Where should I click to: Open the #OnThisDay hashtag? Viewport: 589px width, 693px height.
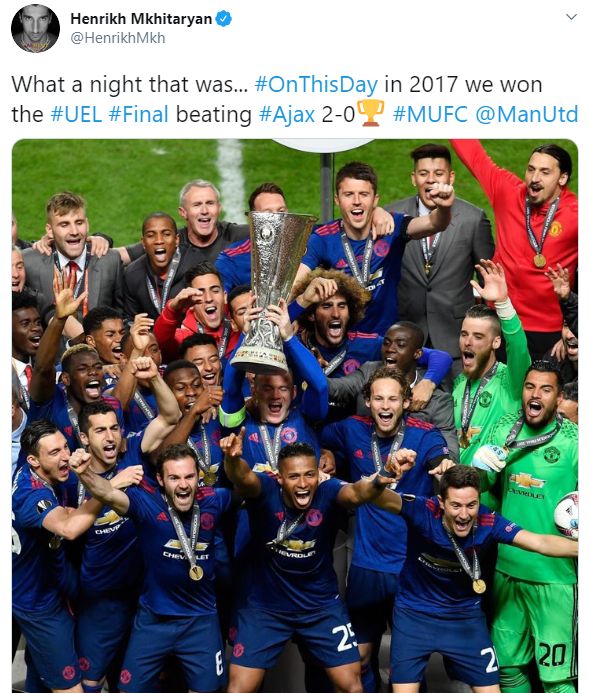pos(316,84)
